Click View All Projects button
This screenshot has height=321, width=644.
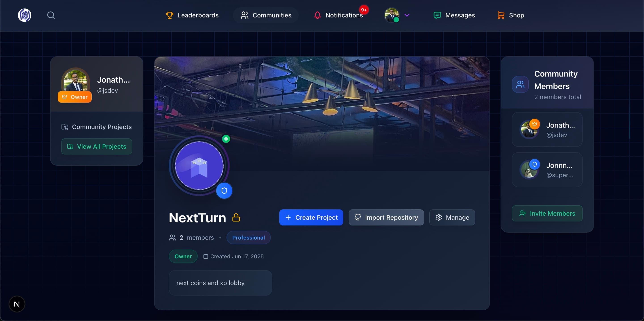coord(97,146)
